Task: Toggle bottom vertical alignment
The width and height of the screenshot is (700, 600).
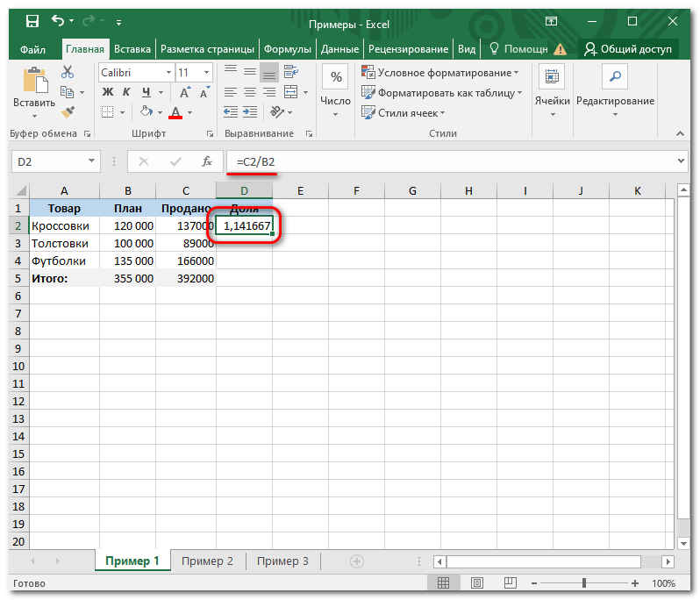Action: [268, 73]
